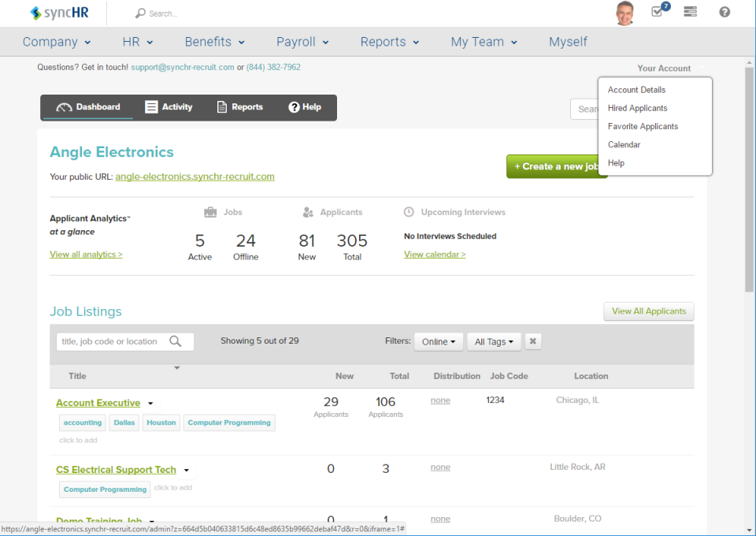
Task: Switch to the Reports tab in toolbar
Action: [x=239, y=107]
